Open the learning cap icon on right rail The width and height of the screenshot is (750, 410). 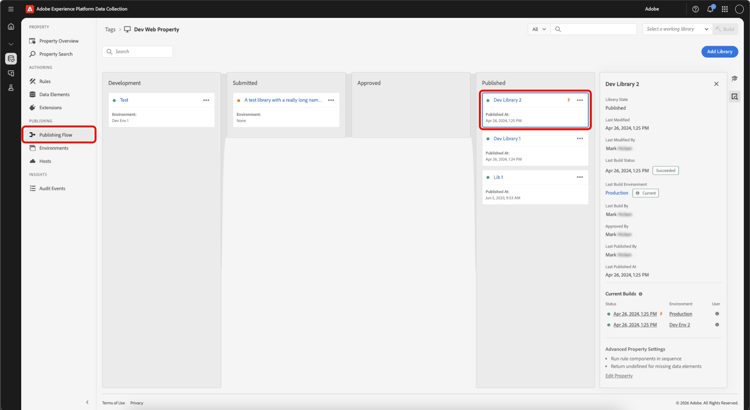pyautogui.click(x=735, y=78)
